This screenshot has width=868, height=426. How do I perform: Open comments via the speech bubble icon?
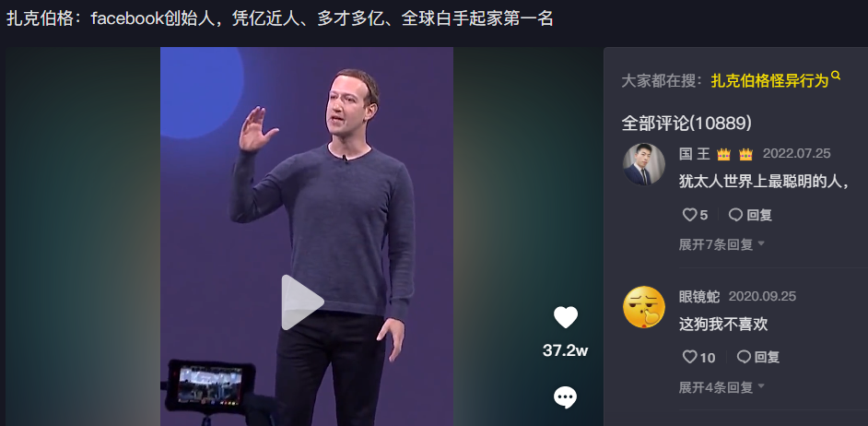click(565, 397)
